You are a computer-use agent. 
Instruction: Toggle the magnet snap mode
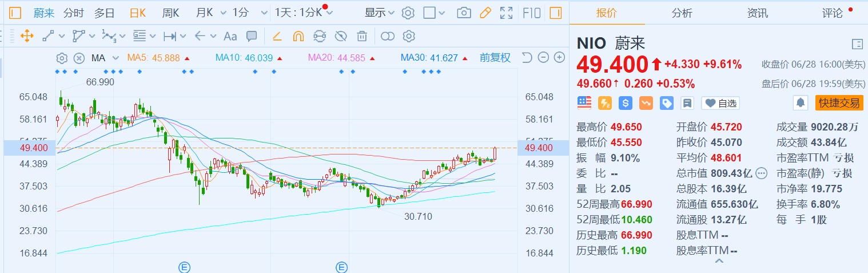coord(298,36)
